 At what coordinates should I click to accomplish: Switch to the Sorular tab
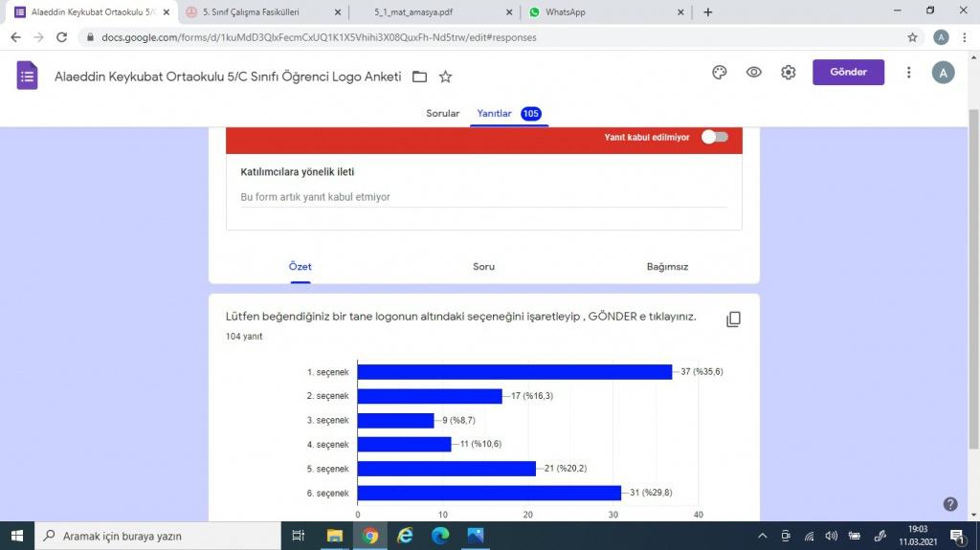pyautogui.click(x=442, y=113)
